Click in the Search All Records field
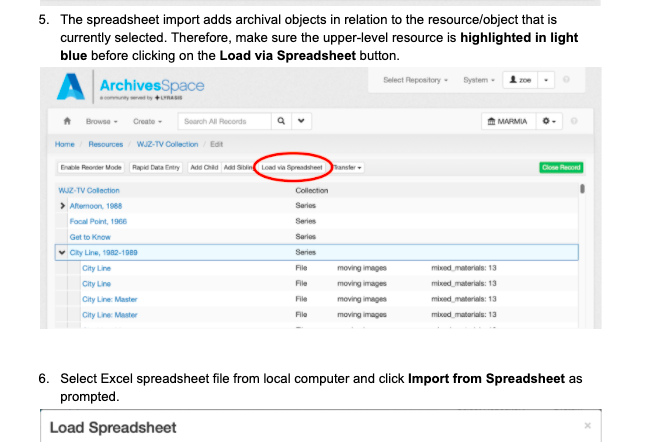The height and width of the screenshot is (442, 658). click(x=221, y=122)
